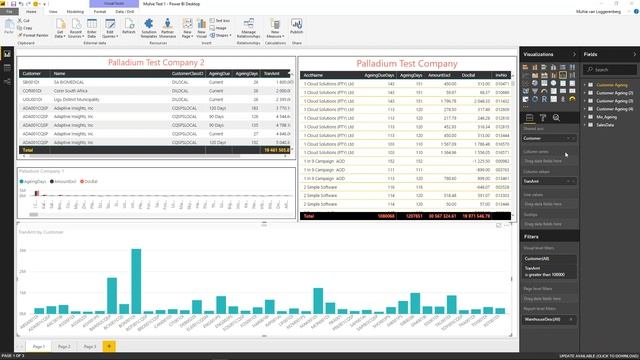Open the Home ribbon tab
The width and height of the screenshot is (640, 360).
click(x=31, y=12)
